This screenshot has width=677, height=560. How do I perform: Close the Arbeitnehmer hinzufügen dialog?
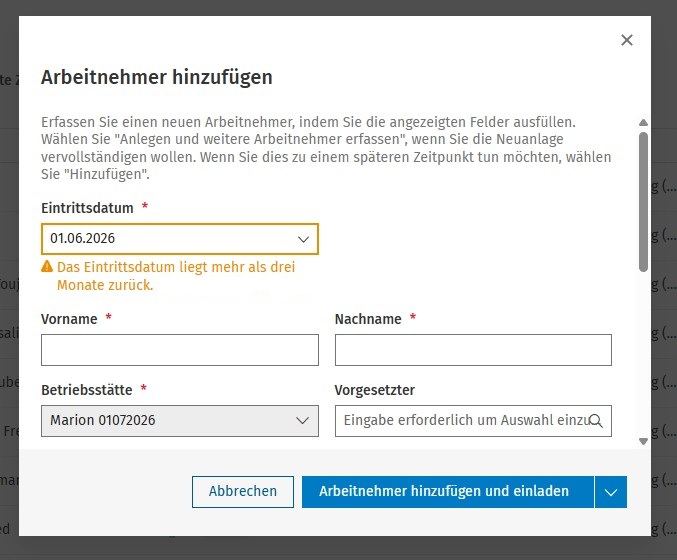pyautogui.click(x=626, y=40)
